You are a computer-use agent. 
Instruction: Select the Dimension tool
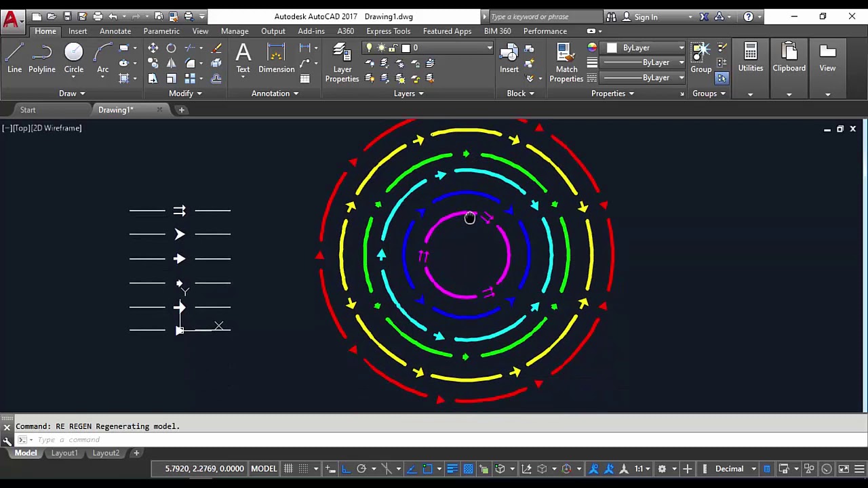[x=276, y=58]
